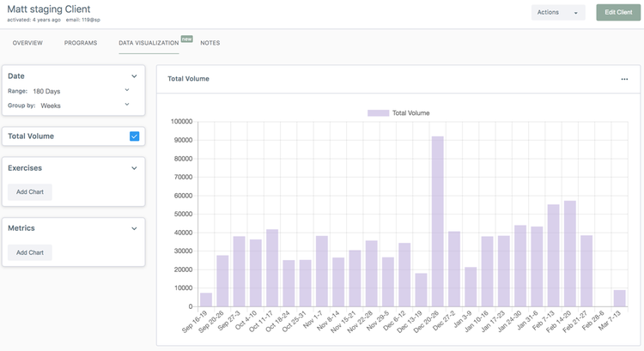Click the Total Volume legend color swatch
Screen dimensions: 644x351
coord(378,112)
